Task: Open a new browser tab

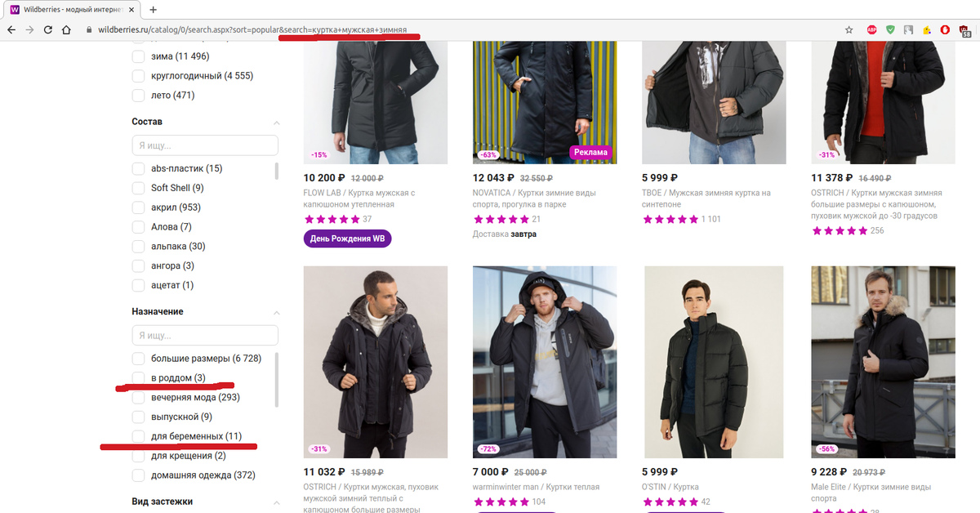Action: pyautogui.click(x=153, y=9)
